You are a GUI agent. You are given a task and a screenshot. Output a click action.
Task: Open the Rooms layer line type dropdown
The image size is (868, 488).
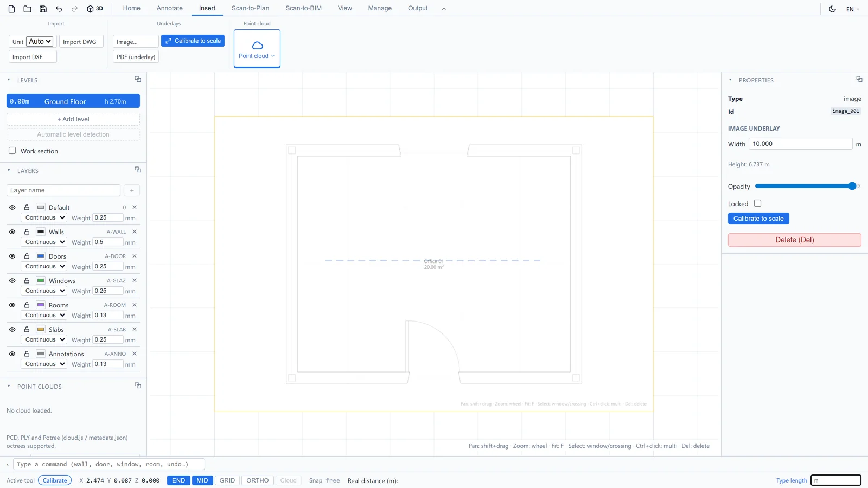coord(44,315)
